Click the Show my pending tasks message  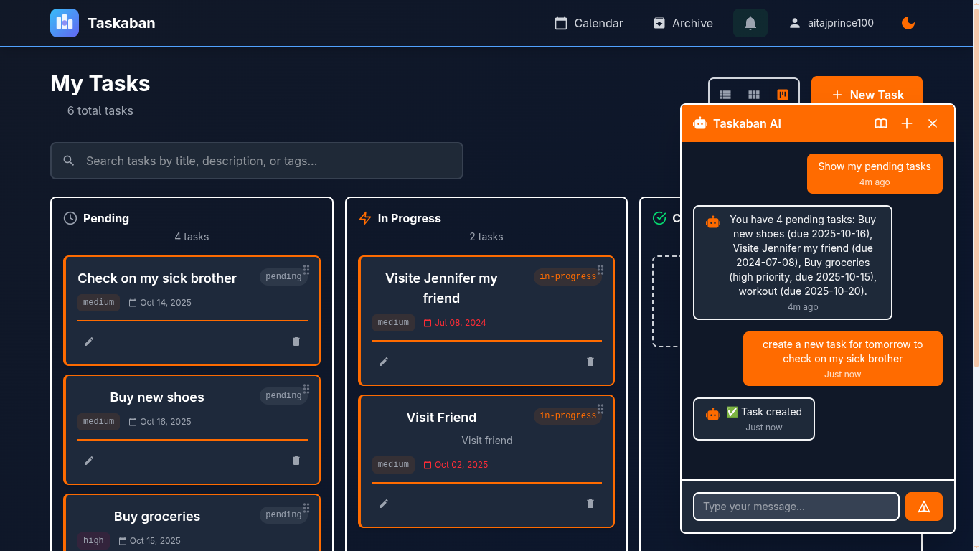click(x=875, y=174)
